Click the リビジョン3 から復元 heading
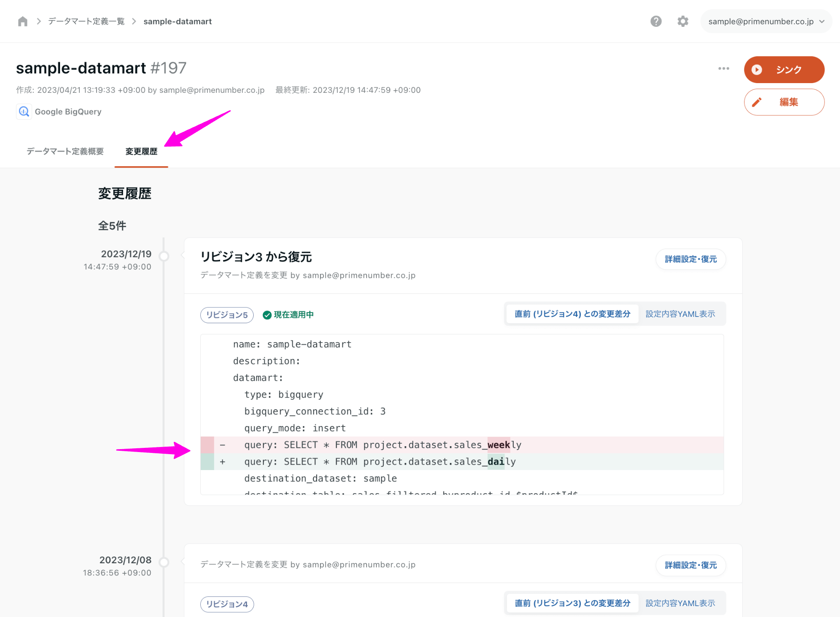Image resolution: width=840 pixels, height=617 pixels. pyautogui.click(x=256, y=257)
